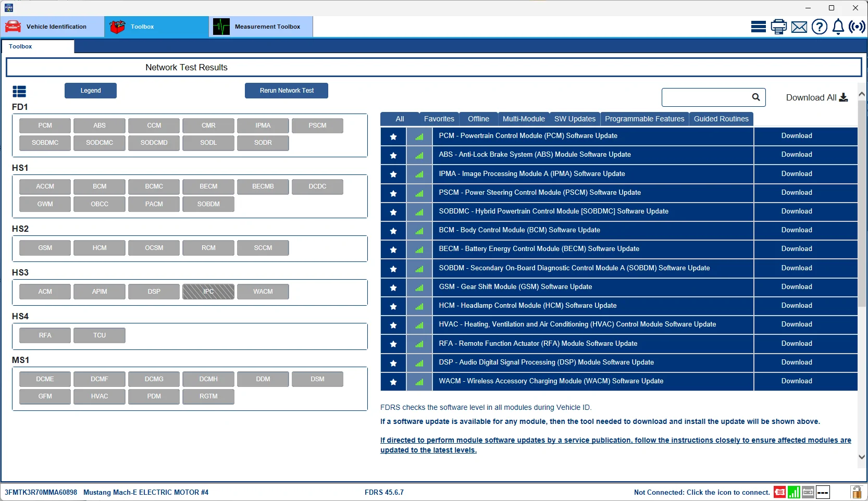Click the signal icon in the RFA update row
Image resolution: width=868 pixels, height=501 pixels.
click(419, 344)
